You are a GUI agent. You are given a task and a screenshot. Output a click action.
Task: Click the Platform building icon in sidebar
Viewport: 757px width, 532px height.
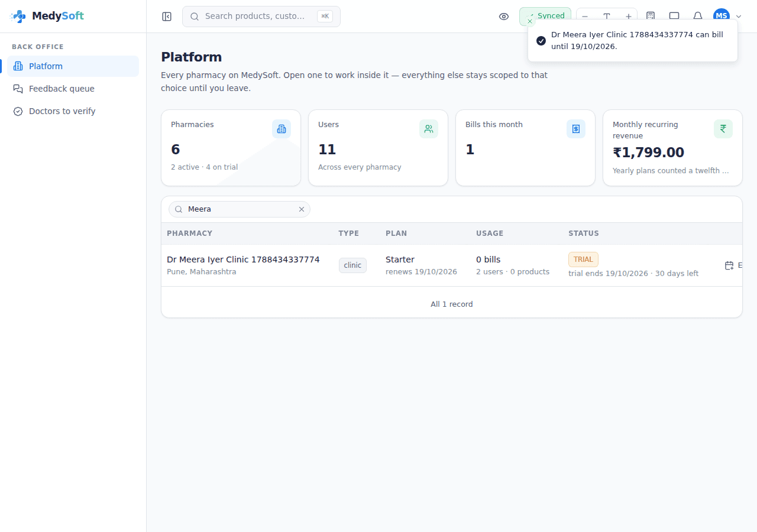point(18,66)
